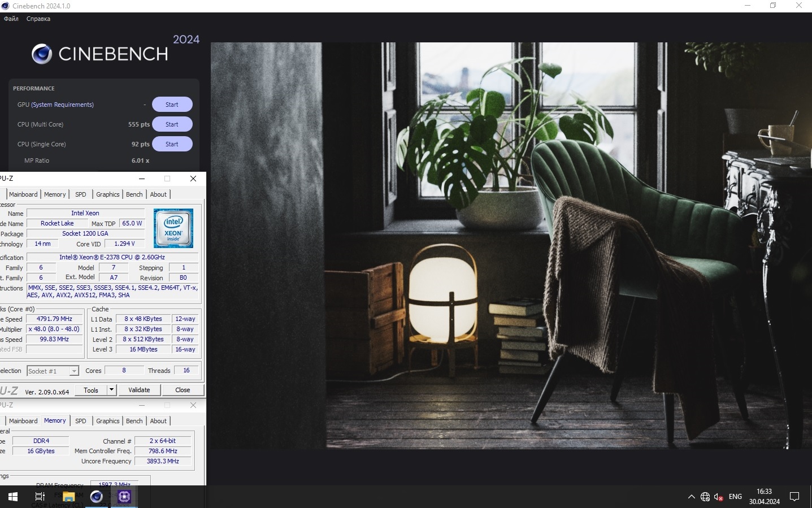Click the Close button in CPU-Z

[183, 390]
